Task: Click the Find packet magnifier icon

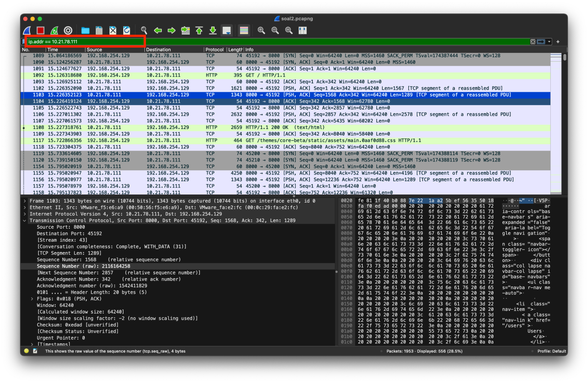Action: click(x=144, y=30)
